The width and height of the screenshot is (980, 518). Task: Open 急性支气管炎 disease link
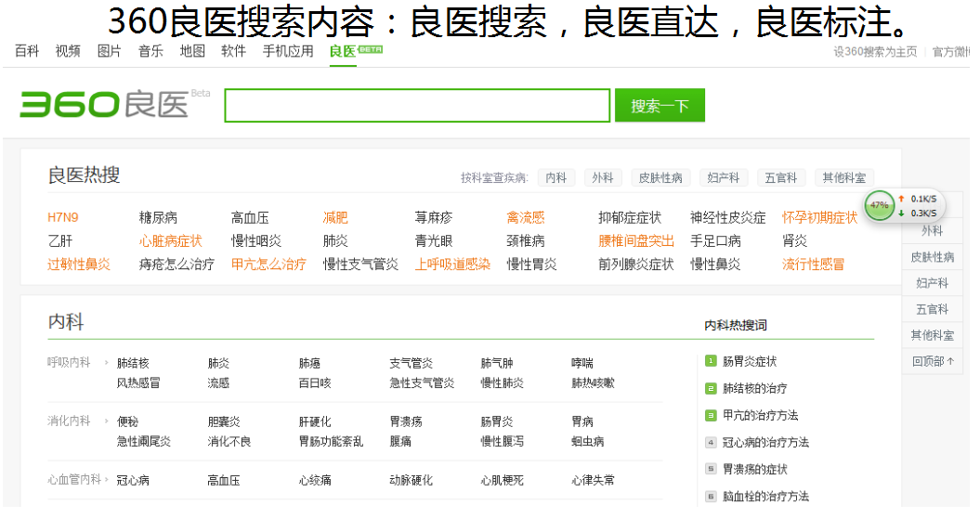point(422,383)
